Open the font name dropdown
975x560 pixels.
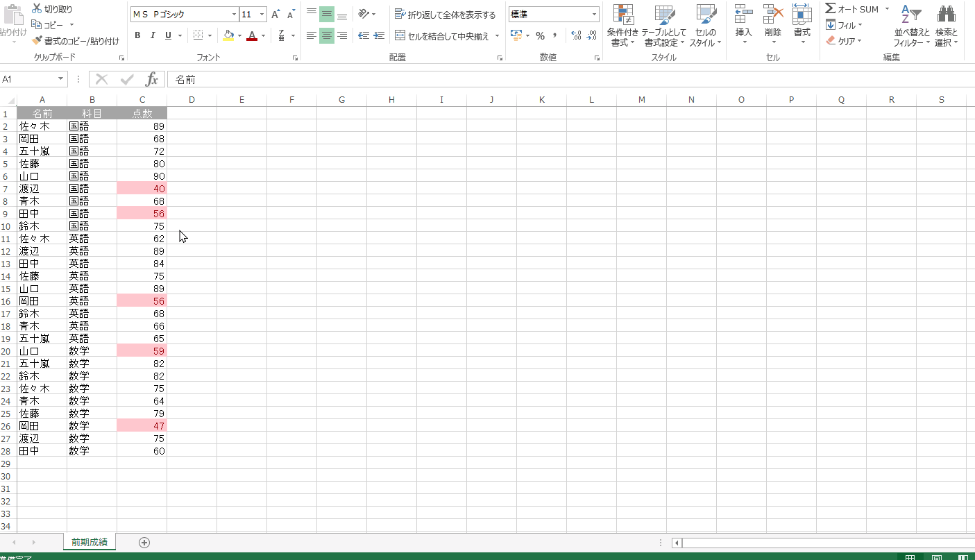point(234,15)
